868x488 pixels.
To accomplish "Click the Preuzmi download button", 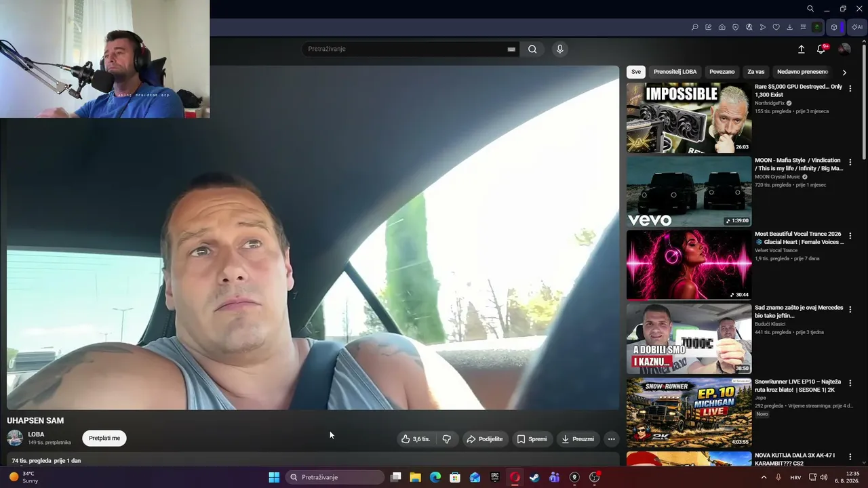I will pyautogui.click(x=578, y=439).
